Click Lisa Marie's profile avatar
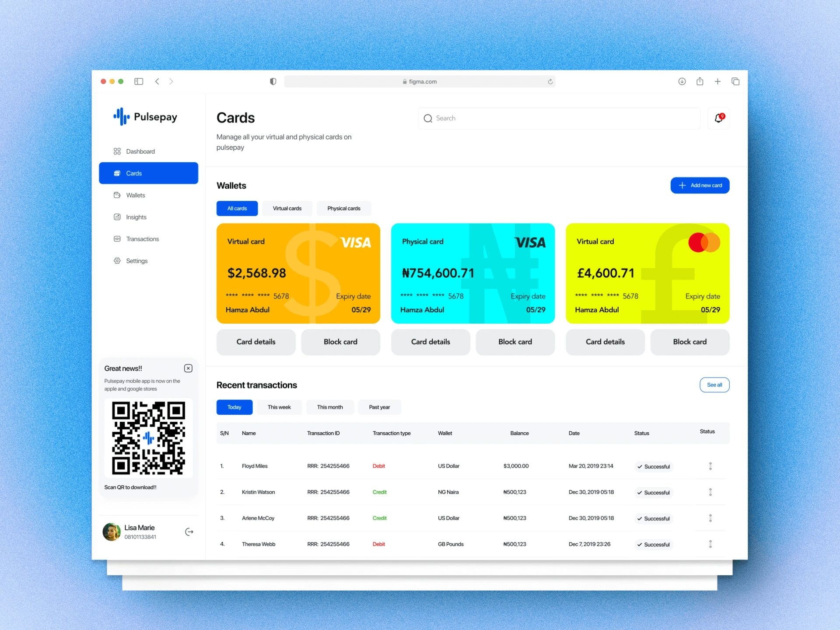 pos(112,532)
